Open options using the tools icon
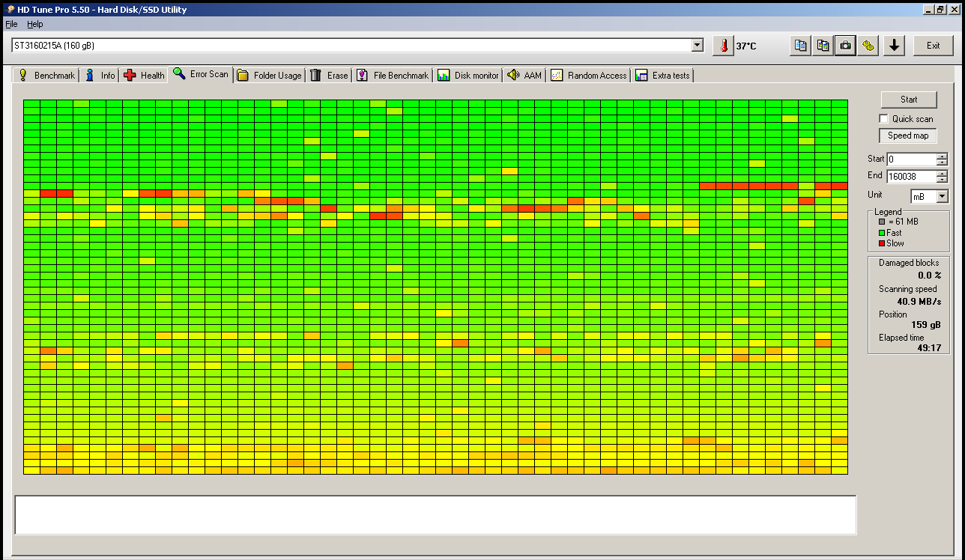The width and height of the screenshot is (965, 560). 868,46
